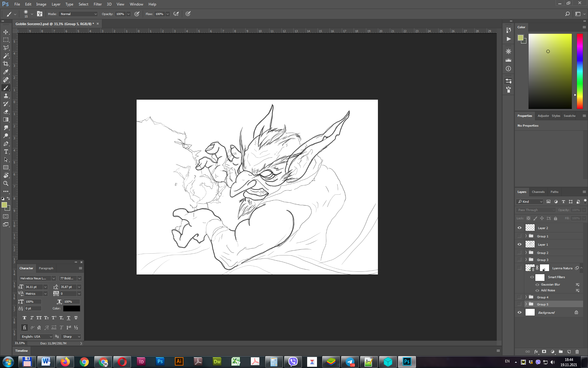Click the Info panel icon
Image resolution: width=588 pixels, height=368 pixels.
(508, 69)
